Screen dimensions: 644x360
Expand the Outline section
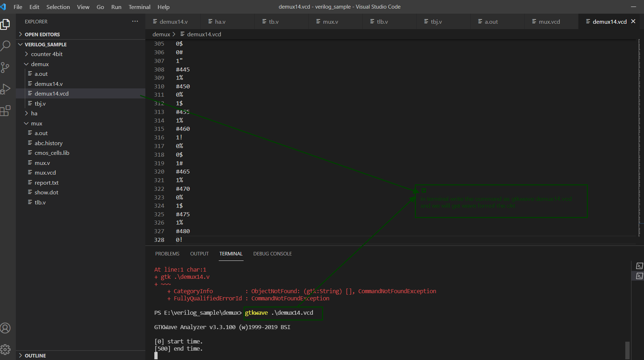coord(81,356)
